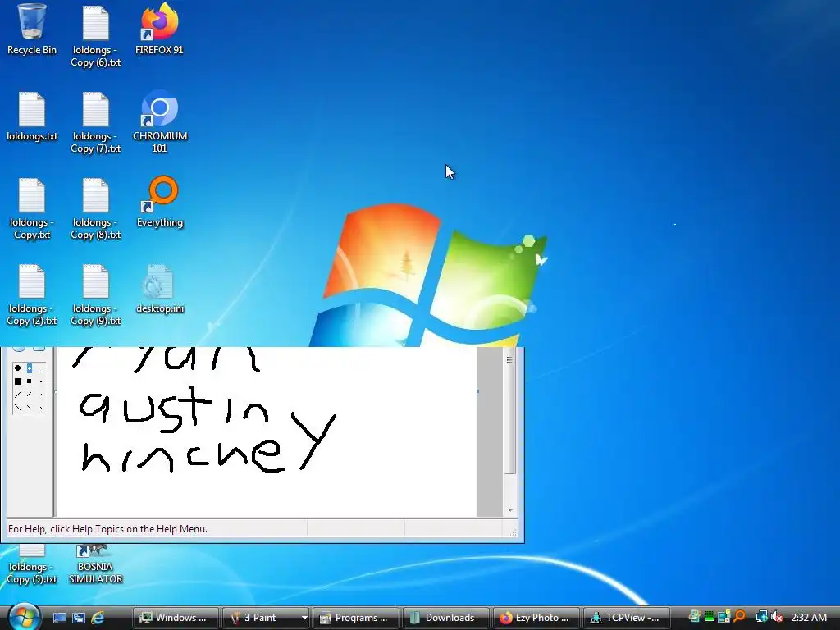Select the loldongs - Copy (7).txt file
Viewport: 840px width, 630px height.
tap(95, 123)
